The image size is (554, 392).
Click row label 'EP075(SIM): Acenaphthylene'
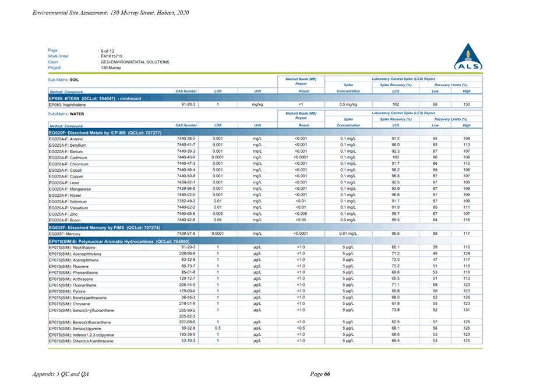[x=75, y=254]
